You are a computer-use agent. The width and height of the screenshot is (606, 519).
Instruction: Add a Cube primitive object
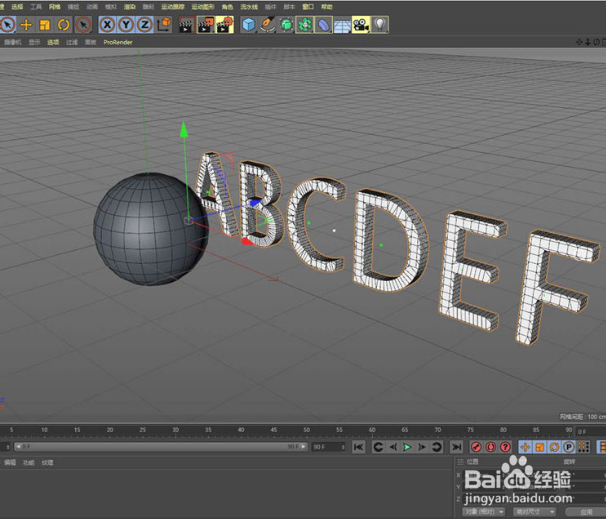249,25
